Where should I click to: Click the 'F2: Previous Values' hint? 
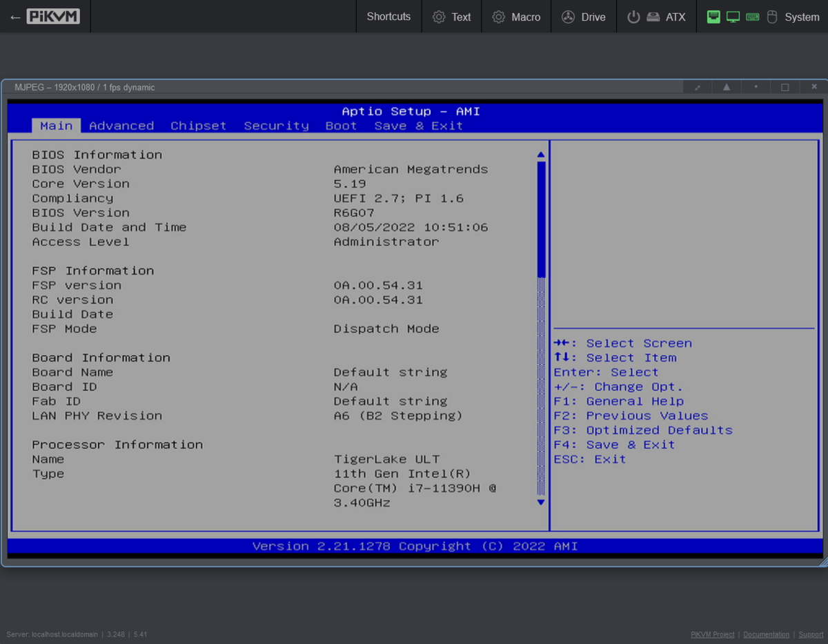pyautogui.click(x=631, y=416)
